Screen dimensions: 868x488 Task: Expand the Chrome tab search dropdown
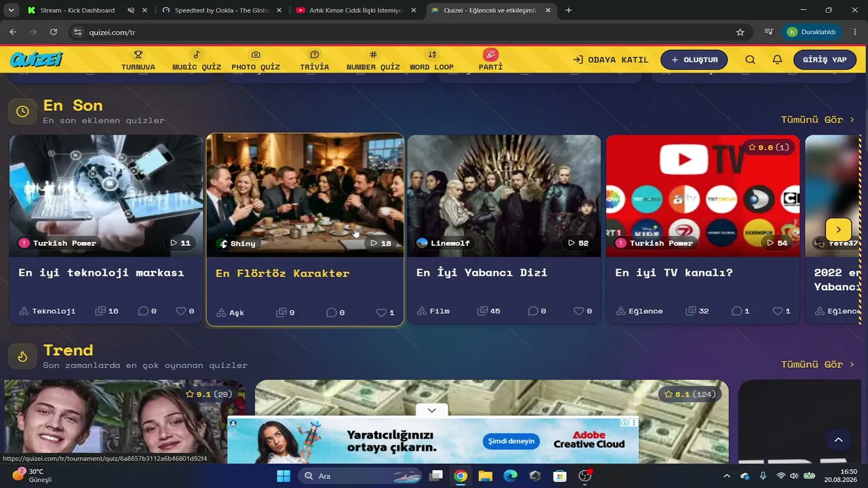pos(11,10)
